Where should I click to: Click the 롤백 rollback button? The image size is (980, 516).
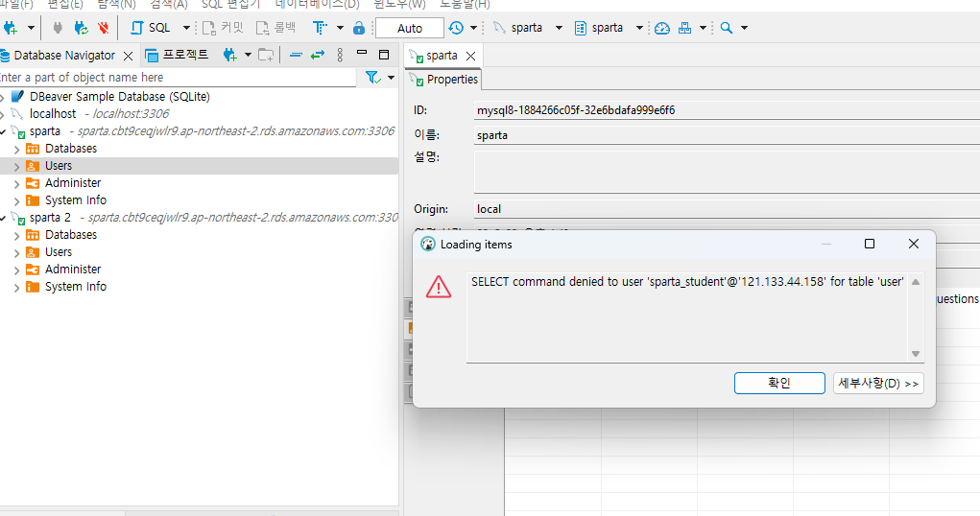pyautogui.click(x=275, y=28)
